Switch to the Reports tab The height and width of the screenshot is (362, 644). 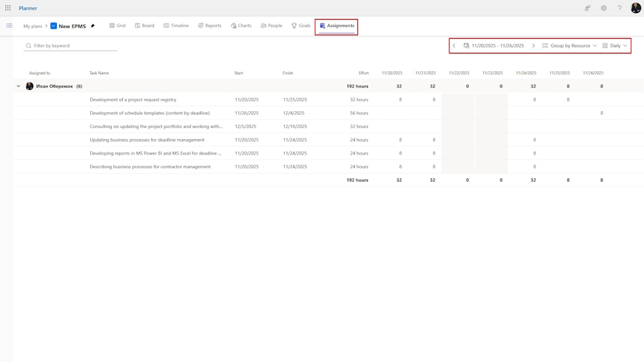tap(209, 26)
